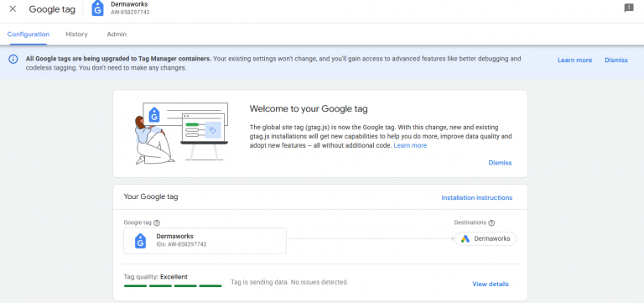This screenshot has height=303, width=644.
Task: Click the help icon next to Google tag label
Action: [157, 222]
